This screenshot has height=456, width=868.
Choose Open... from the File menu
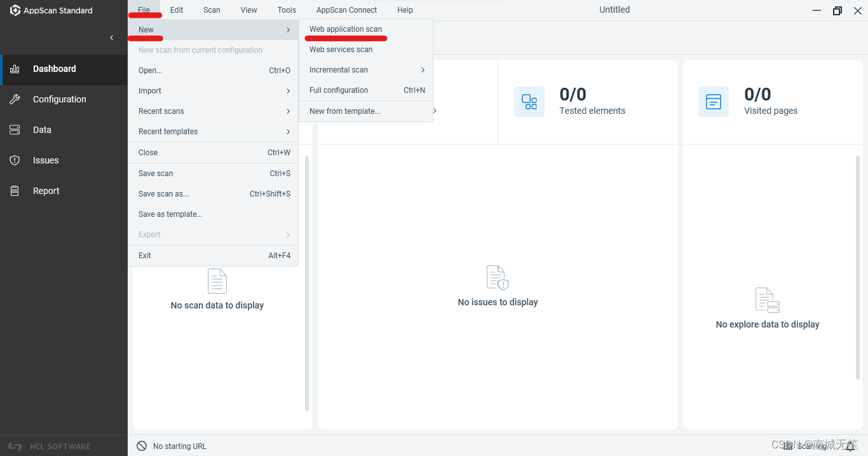click(x=214, y=71)
